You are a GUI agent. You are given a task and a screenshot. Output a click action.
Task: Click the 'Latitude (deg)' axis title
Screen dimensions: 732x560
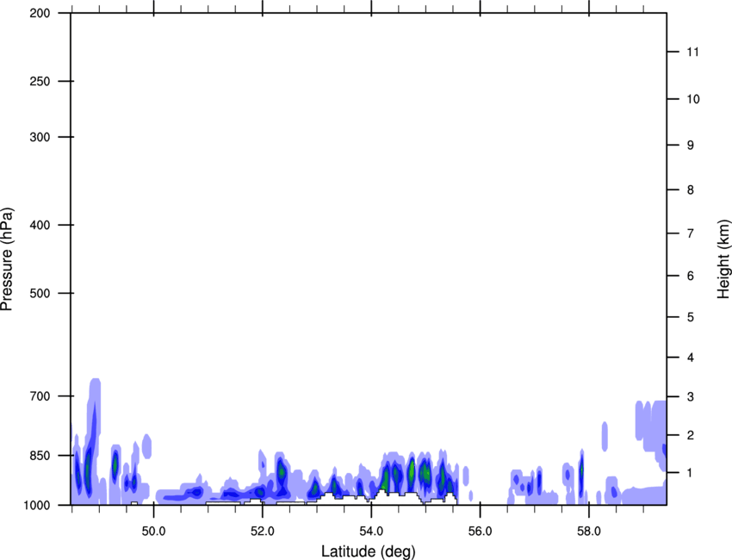[368, 551]
